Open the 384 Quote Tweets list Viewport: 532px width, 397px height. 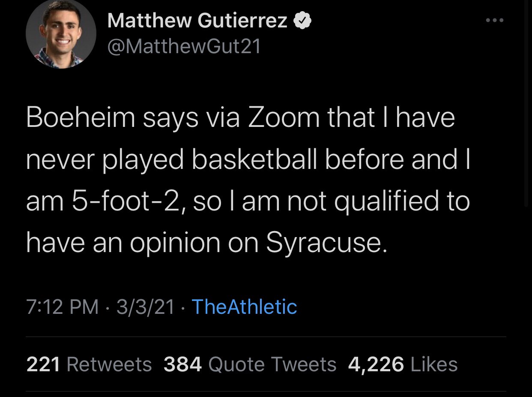(250, 364)
